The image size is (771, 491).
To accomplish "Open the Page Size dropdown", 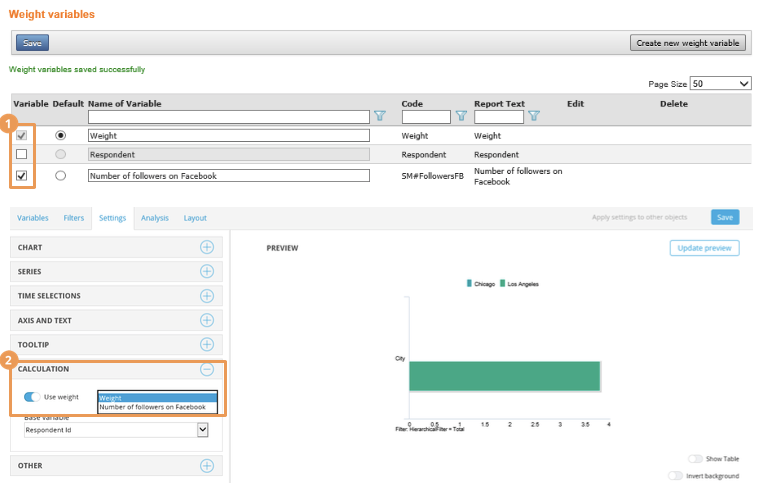I will pyautogui.click(x=720, y=84).
